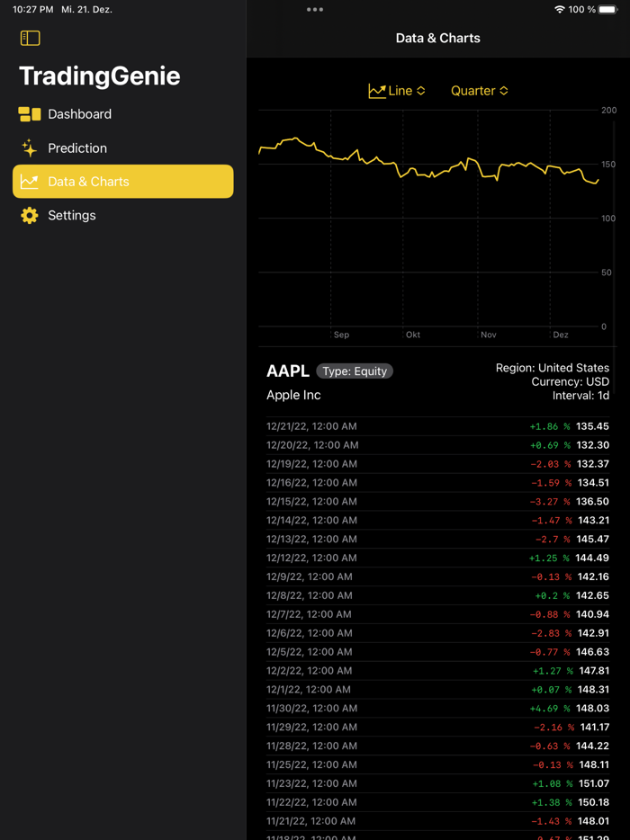
Task: Click the +4.69 % change value
Action: point(550,708)
